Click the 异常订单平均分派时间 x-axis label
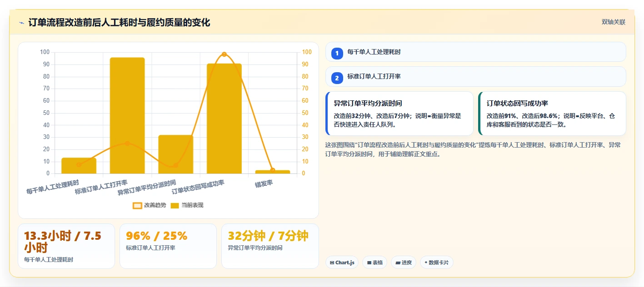644x287 pixels. pyautogui.click(x=147, y=187)
